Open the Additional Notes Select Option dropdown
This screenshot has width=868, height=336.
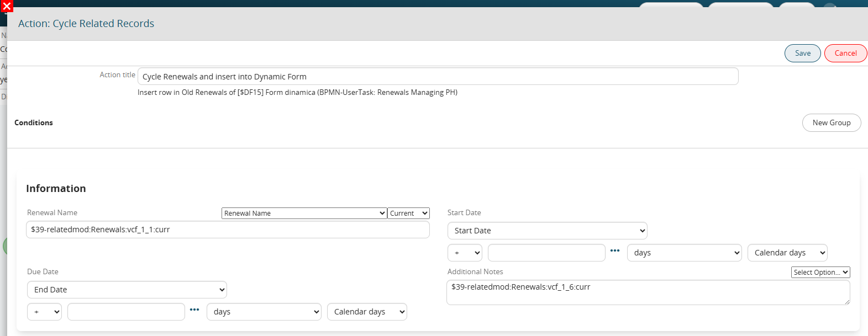[820, 272]
